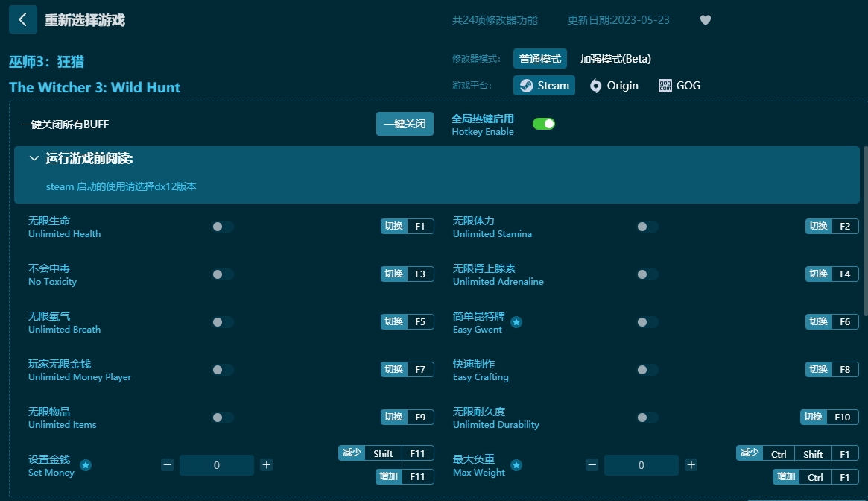Click the 重新选择游戏 title text
Image resolution: width=868 pixels, height=501 pixels.
[x=85, y=20]
